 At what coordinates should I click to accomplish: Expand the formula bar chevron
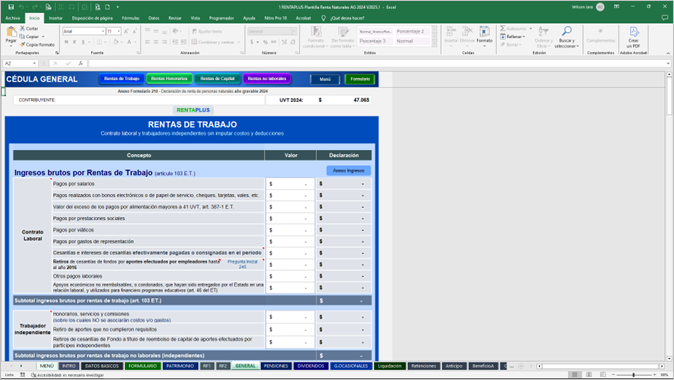(668, 63)
